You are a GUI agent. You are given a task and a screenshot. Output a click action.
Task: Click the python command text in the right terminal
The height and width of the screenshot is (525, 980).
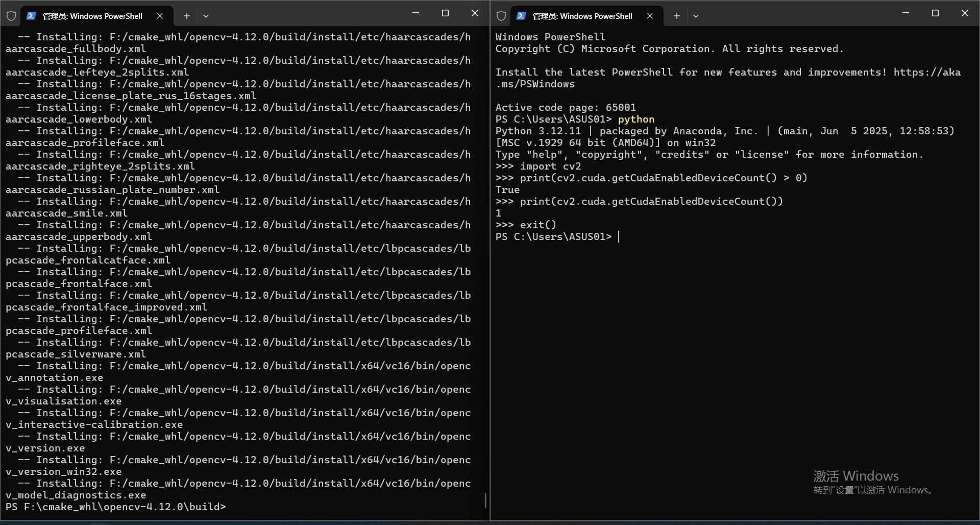pos(636,119)
